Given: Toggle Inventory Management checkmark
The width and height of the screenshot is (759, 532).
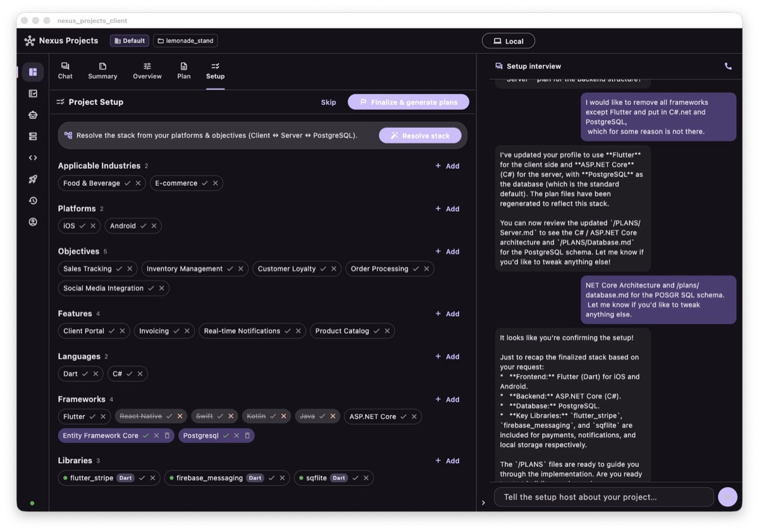Looking at the screenshot, I should [x=230, y=269].
